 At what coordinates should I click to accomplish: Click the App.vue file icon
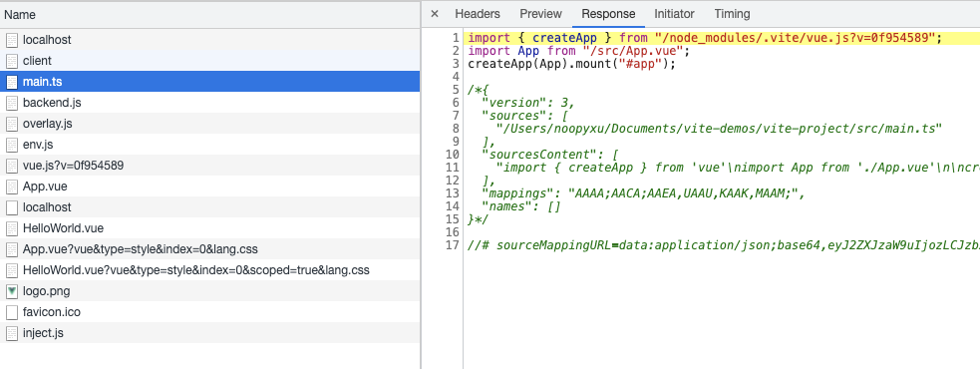click(12, 187)
